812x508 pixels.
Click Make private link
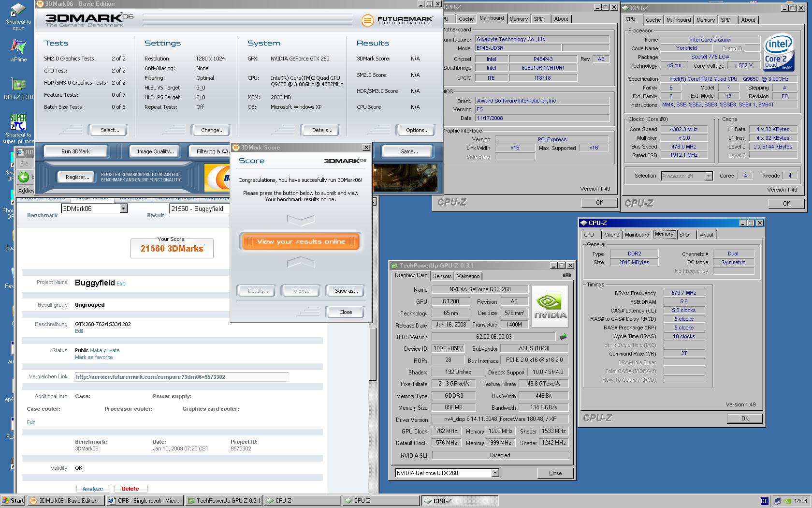(x=104, y=350)
